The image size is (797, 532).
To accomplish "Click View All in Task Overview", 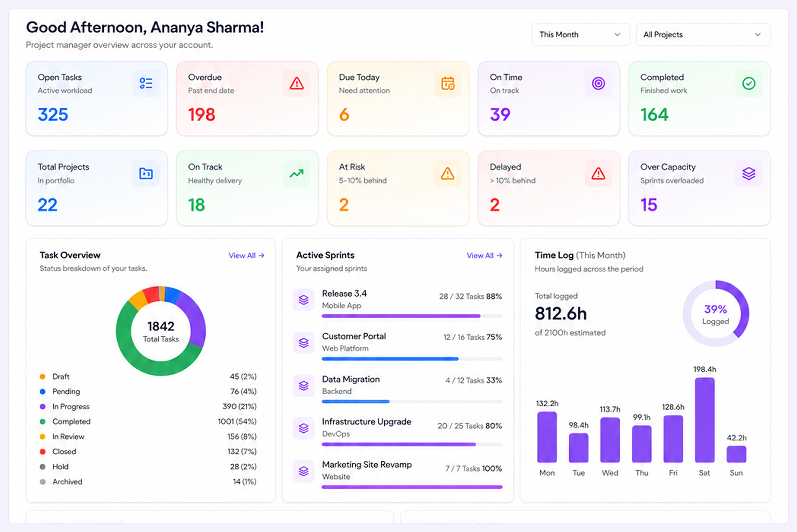I will [x=247, y=255].
